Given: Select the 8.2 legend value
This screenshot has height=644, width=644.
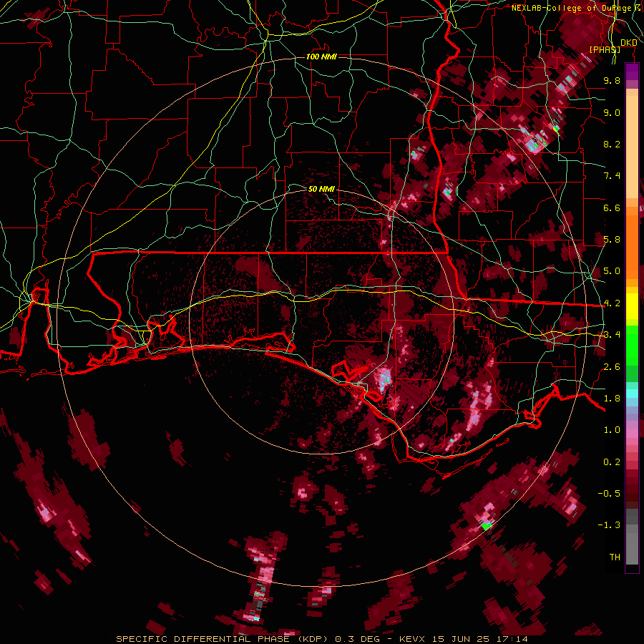Looking at the screenshot, I should click(612, 144).
